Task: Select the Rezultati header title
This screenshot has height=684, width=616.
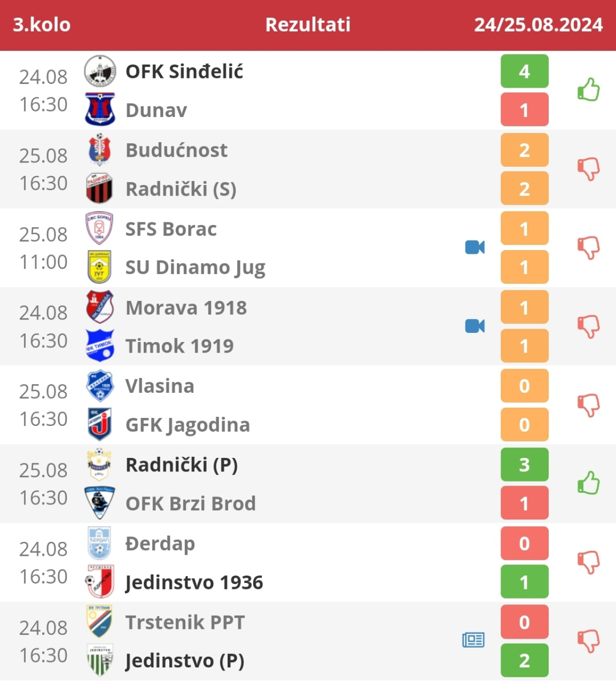Action: (308, 25)
